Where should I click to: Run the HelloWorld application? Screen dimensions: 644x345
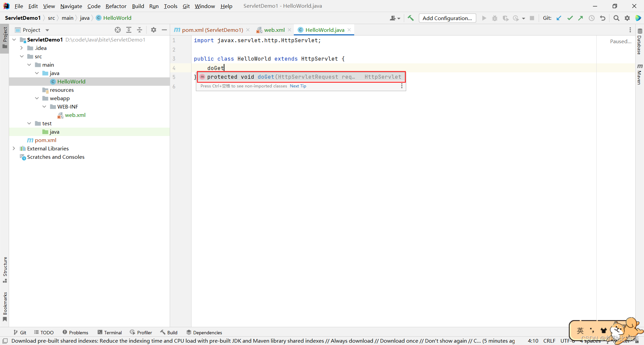coord(484,18)
